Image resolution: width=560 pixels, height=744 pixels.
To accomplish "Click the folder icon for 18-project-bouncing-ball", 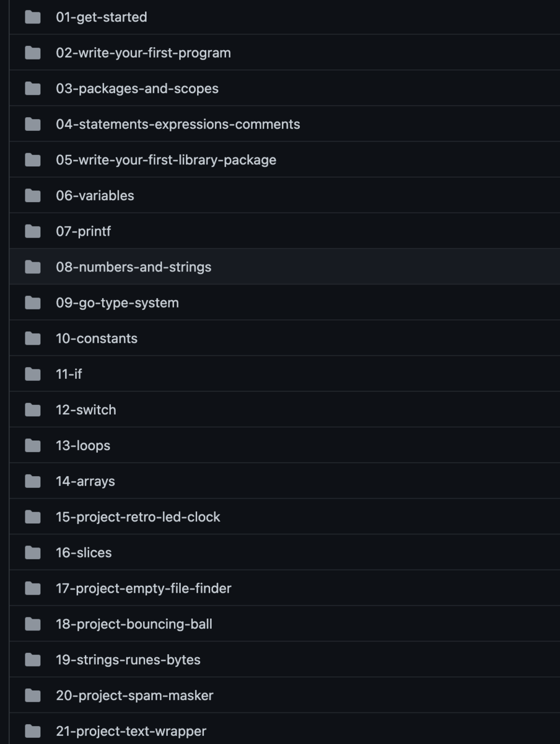I will (x=32, y=624).
